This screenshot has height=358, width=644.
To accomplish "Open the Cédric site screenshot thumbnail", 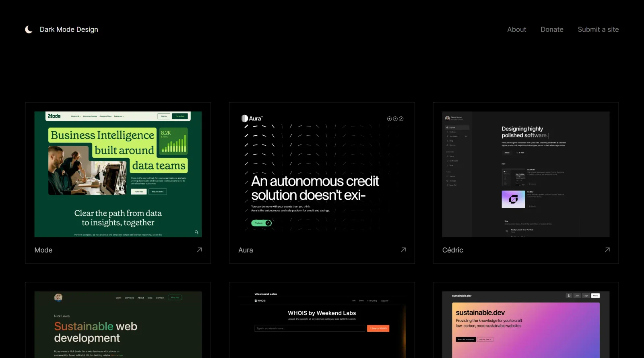I will point(526,174).
